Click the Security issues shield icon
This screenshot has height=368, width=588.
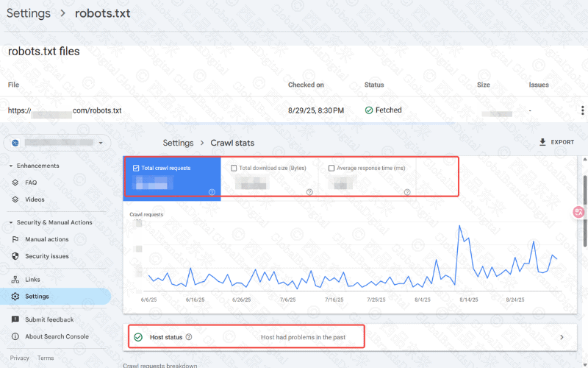pos(16,256)
